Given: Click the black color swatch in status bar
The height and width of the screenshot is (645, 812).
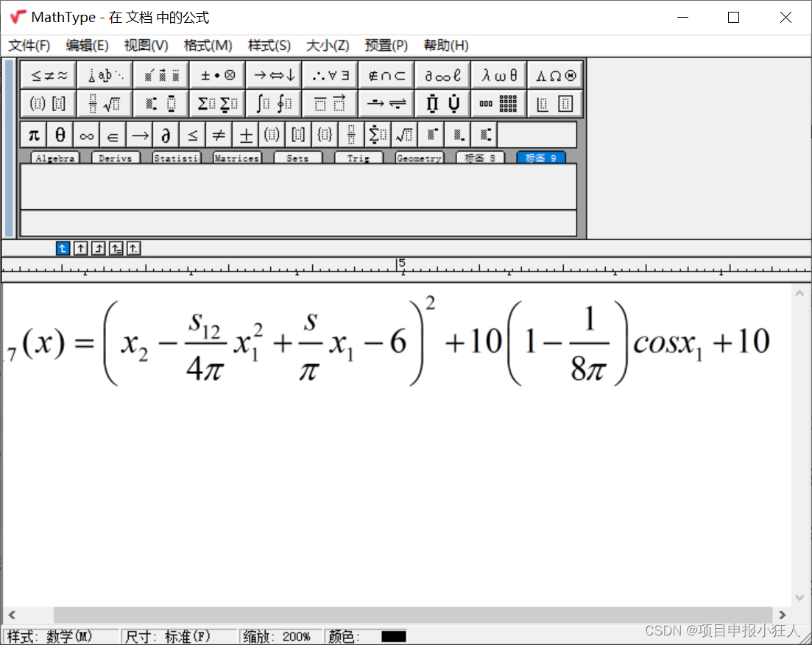Looking at the screenshot, I should pyautogui.click(x=392, y=635).
